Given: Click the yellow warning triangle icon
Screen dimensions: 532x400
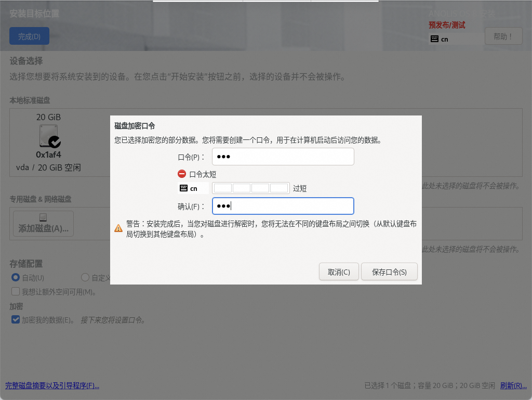Looking at the screenshot, I should coord(118,228).
